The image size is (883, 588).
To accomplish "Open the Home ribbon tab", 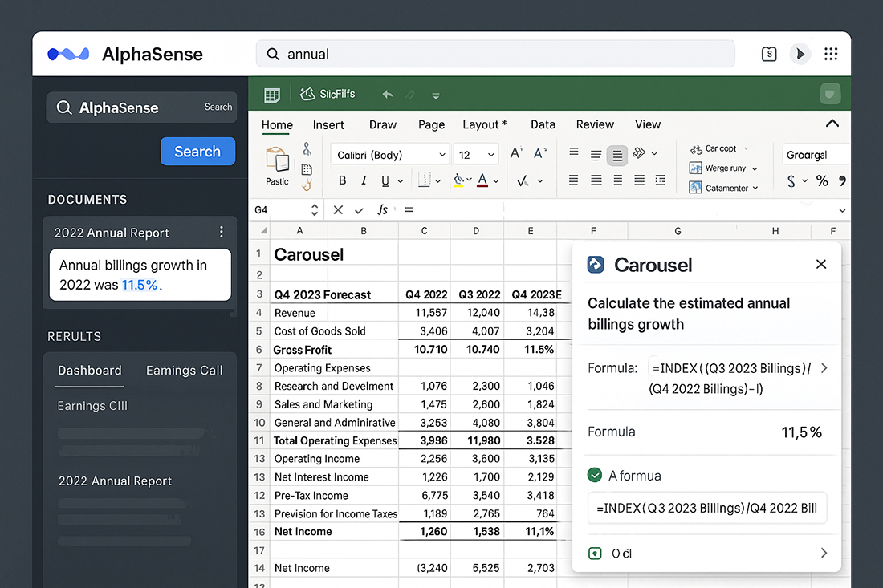I will [x=277, y=125].
